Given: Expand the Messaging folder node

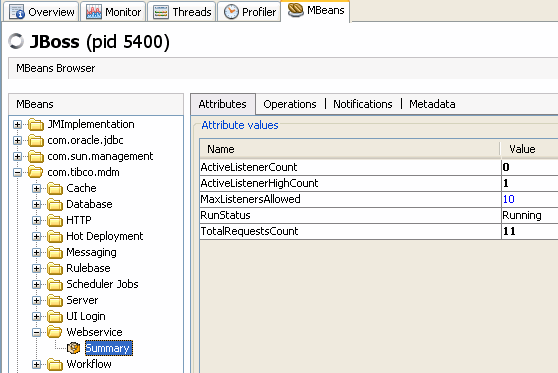Looking at the screenshot, I should (x=36, y=252).
